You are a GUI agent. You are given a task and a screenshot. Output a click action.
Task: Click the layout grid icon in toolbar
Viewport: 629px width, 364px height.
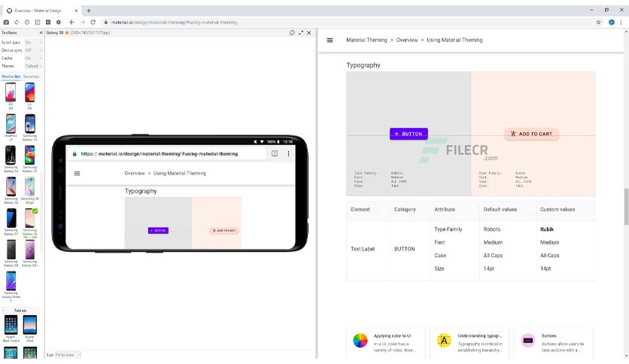click(38, 23)
